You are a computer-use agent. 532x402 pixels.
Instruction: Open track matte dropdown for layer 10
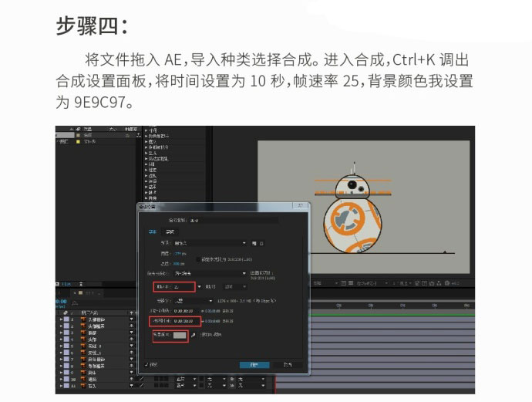[x=216, y=379]
